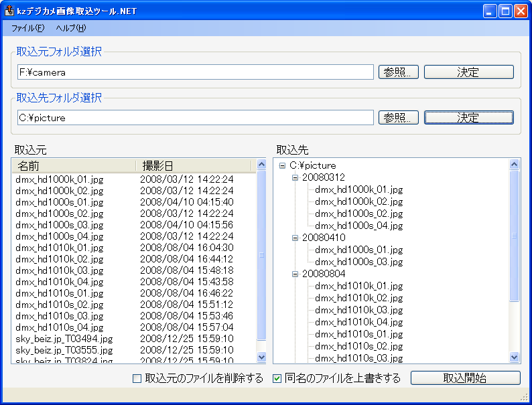Sort source list by 名前 column header

(74, 166)
